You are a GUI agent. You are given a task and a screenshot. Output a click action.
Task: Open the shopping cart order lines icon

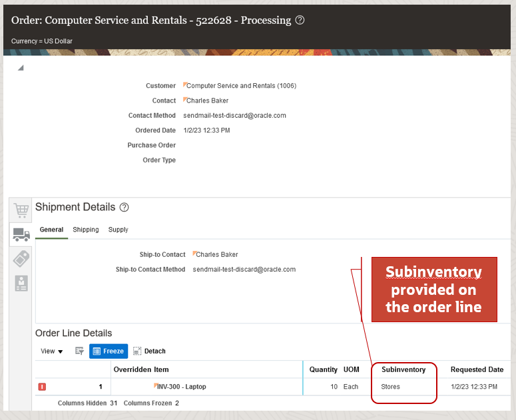21,210
